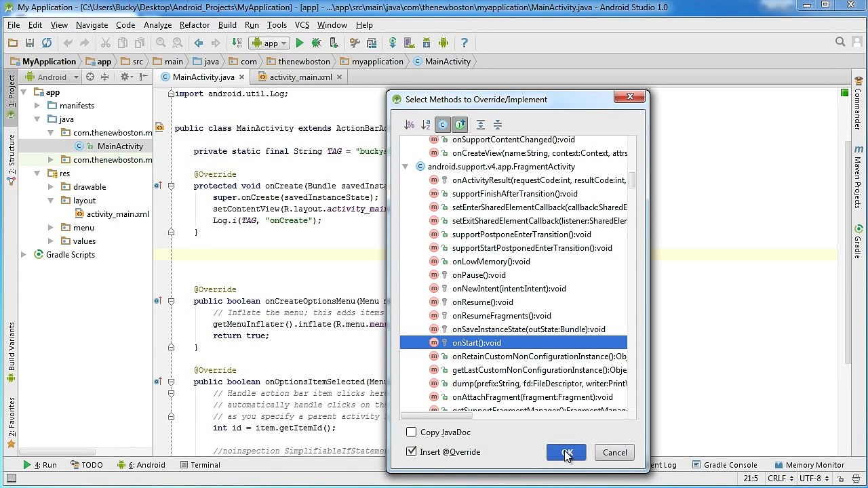This screenshot has height=488, width=868.
Task: Click the AVD Manager icon
Action: (x=410, y=43)
